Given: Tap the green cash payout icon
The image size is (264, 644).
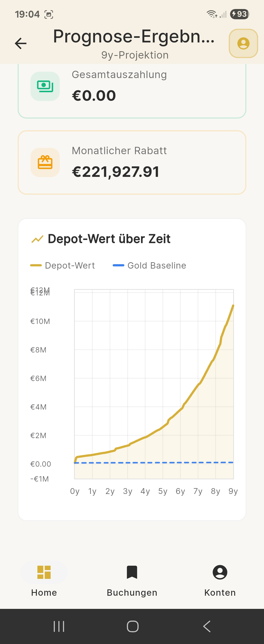Looking at the screenshot, I should [x=45, y=86].
